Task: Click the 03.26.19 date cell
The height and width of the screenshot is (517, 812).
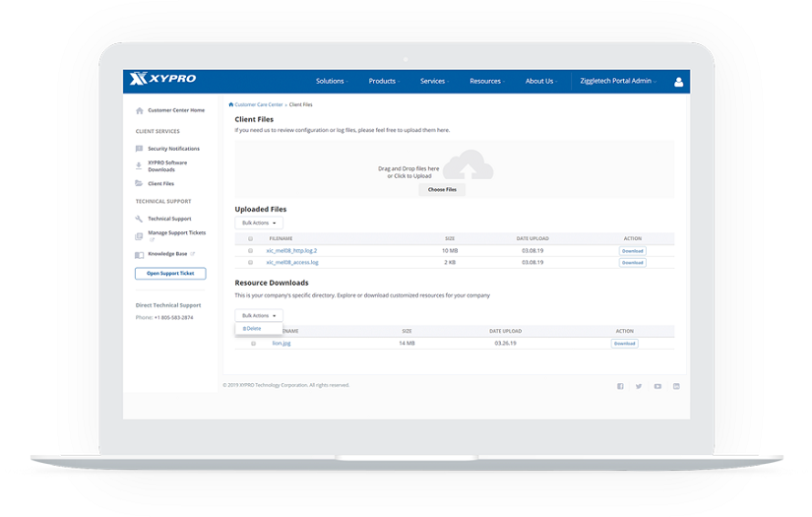Action: click(506, 344)
